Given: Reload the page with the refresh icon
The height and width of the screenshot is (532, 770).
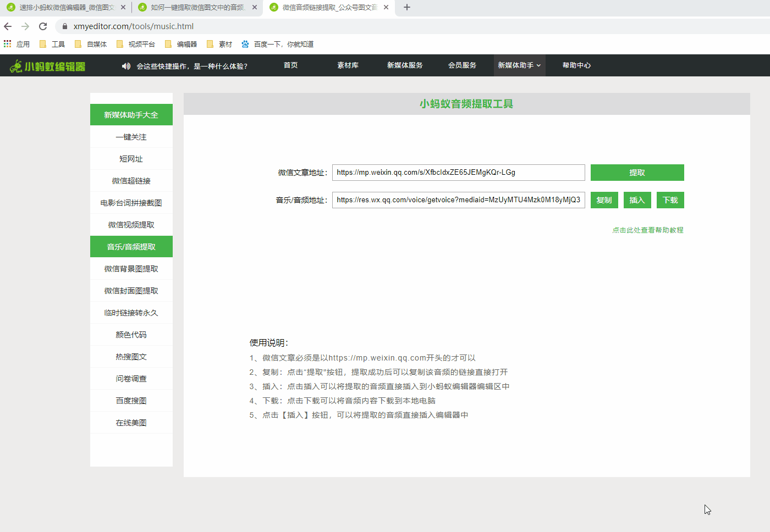Looking at the screenshot, I should pos(43,26).
